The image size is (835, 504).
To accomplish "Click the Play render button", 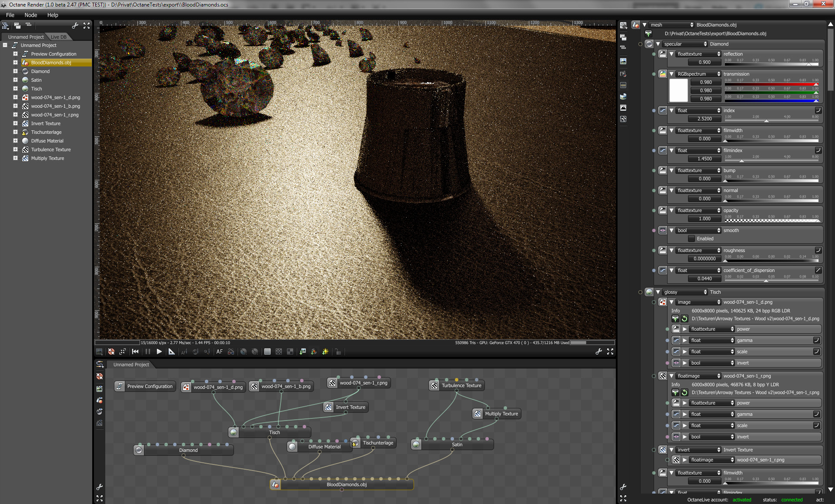I will pos(159,351).
